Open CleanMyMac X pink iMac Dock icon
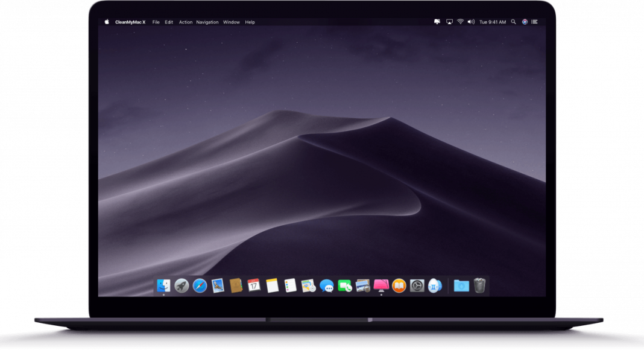The width and height of the screenshot is (644, 350). pos(381,285)
